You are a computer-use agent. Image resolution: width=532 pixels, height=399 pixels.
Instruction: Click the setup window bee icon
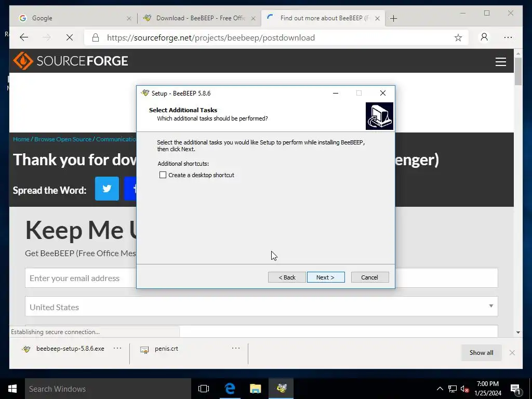click(145, 93)
